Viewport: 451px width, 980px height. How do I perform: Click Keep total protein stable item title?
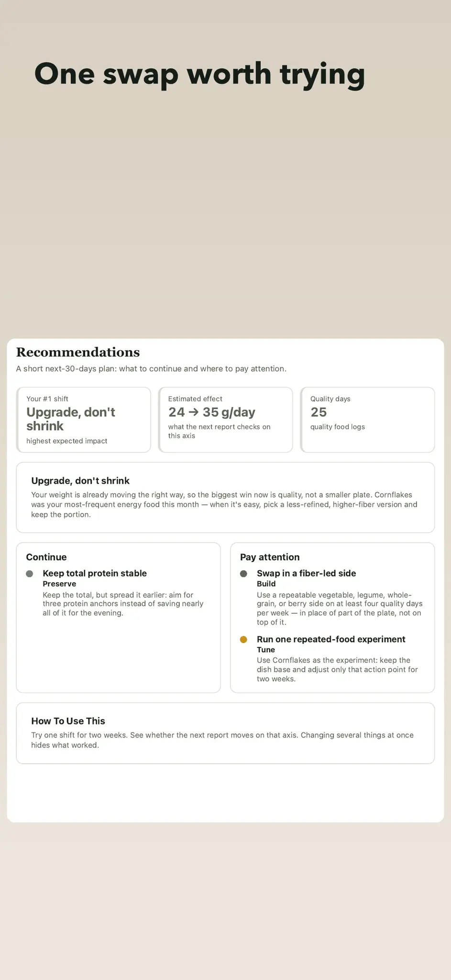[x=95, y=573]
